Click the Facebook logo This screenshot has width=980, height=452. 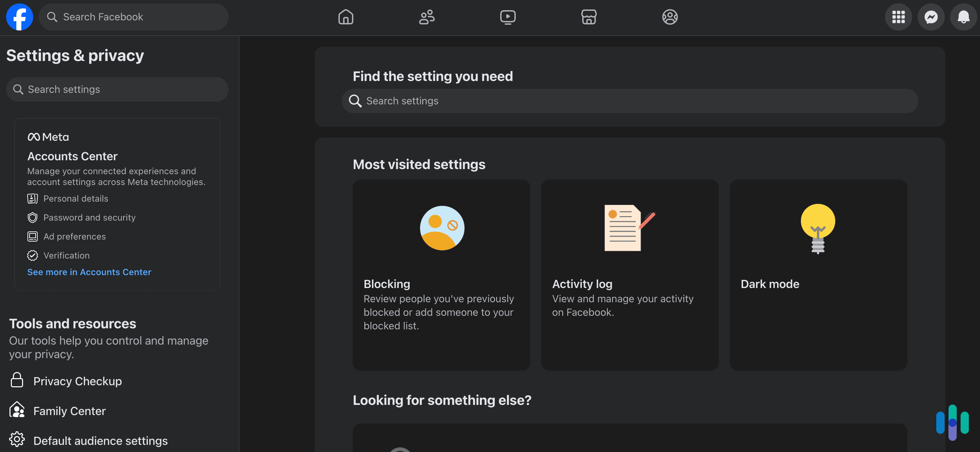19,17
